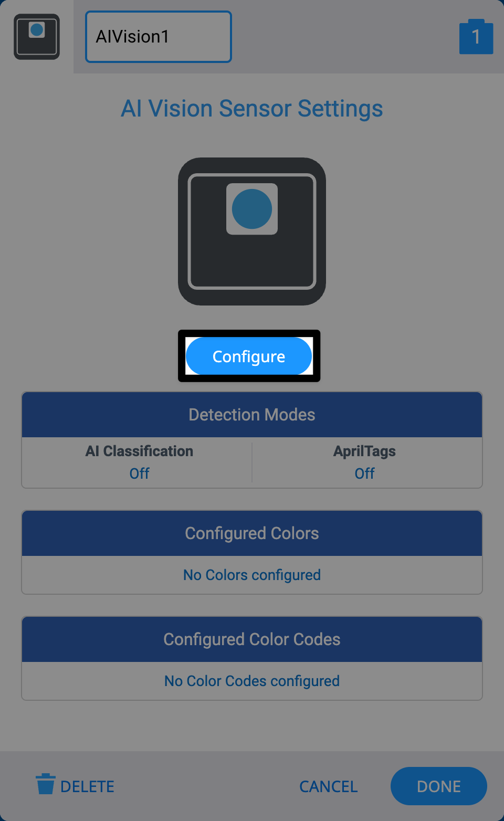Viewport: 504px width, 821px height.
Task: Enable AI Classification detection mode
Action: click(139, 462)
